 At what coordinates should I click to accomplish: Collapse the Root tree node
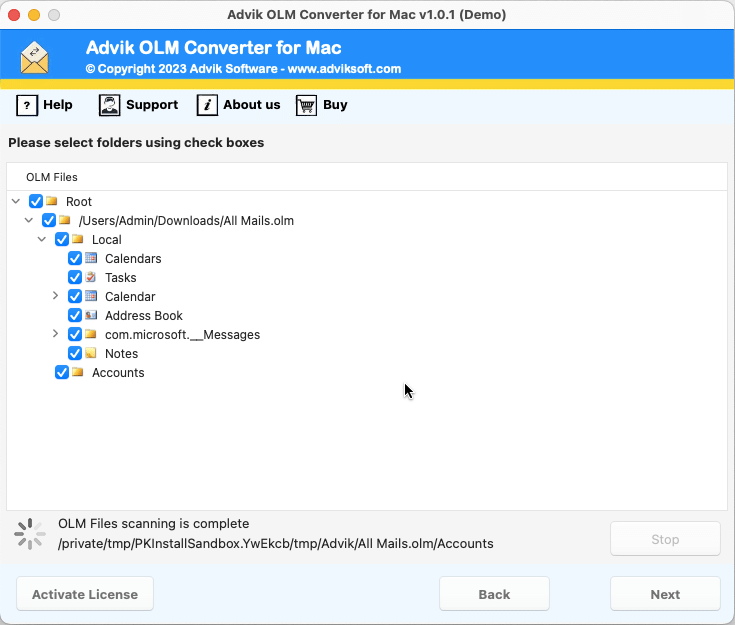click(16, 201)
